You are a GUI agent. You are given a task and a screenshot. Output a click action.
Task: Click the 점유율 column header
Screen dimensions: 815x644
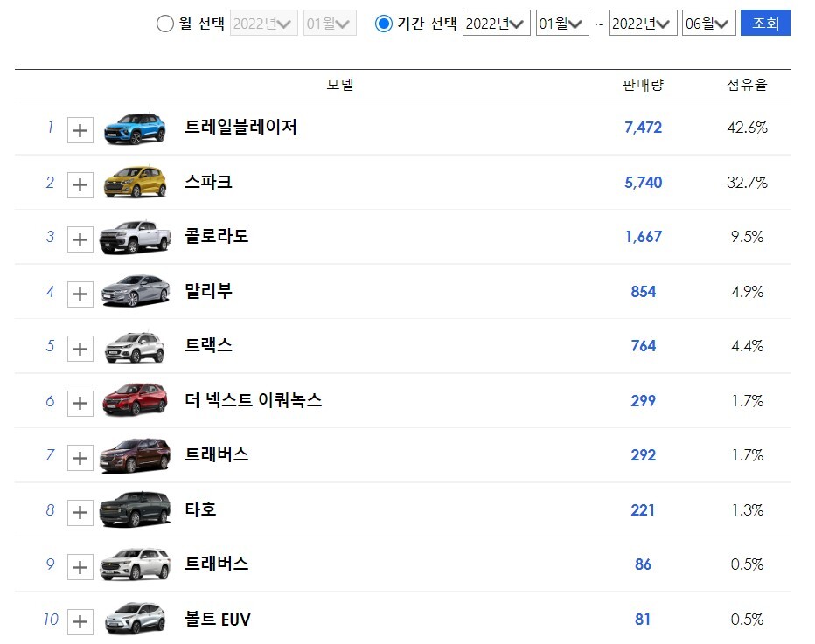tap(747, 85)
